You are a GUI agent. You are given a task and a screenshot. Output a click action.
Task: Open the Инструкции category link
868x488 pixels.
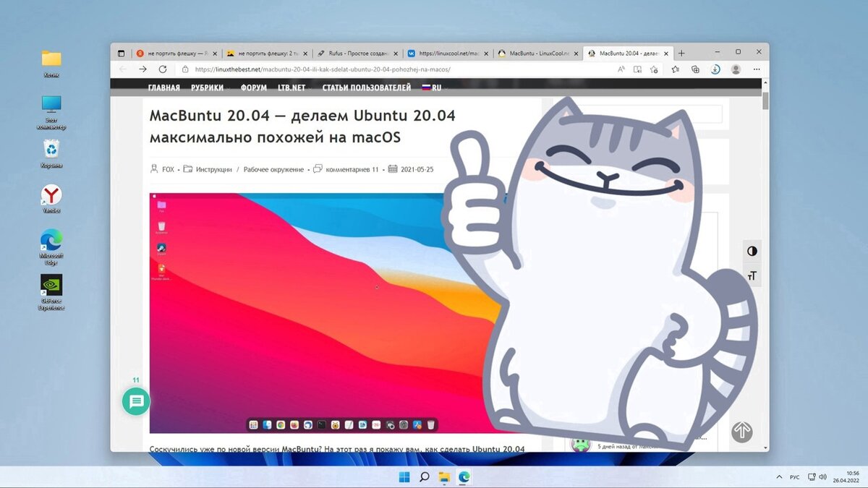point(213,169)
